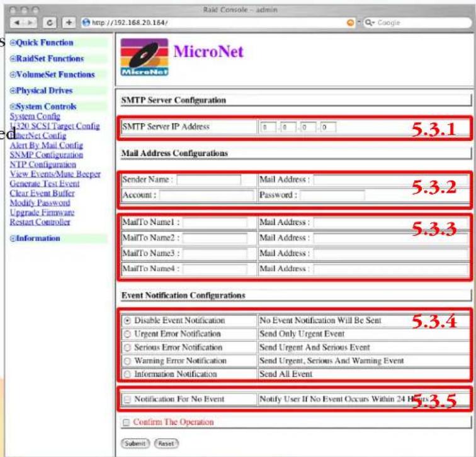Viewport: 476px width, 457px height.
Task: Select Urgent Error Notification radio button
Action: [x=127, y=334]
